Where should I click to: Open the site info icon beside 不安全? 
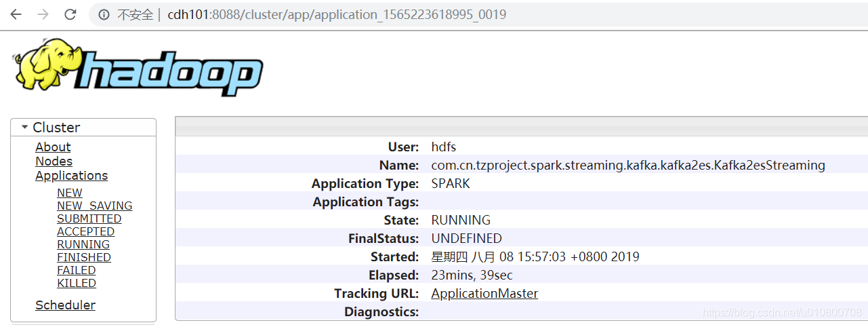click(104, 14)
